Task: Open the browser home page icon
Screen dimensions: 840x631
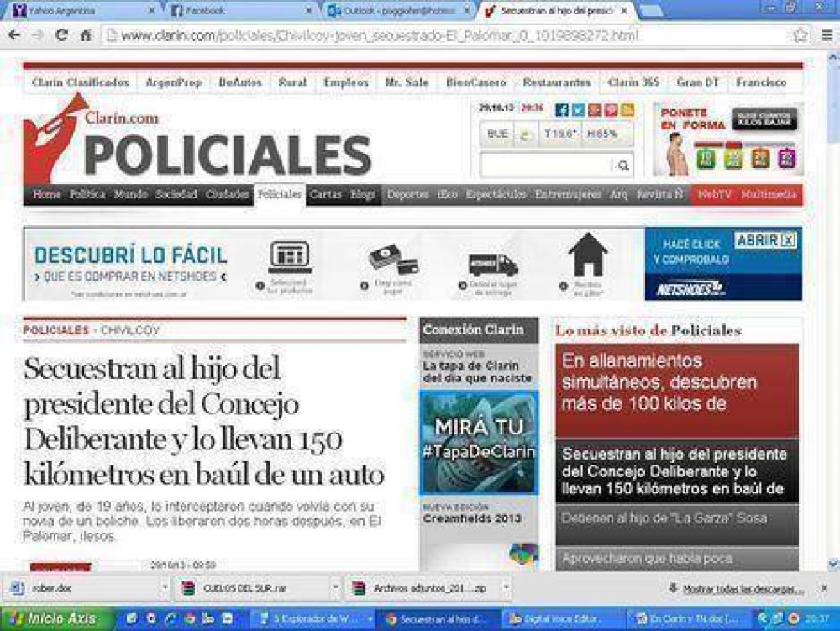Action: tap(86, 35)
